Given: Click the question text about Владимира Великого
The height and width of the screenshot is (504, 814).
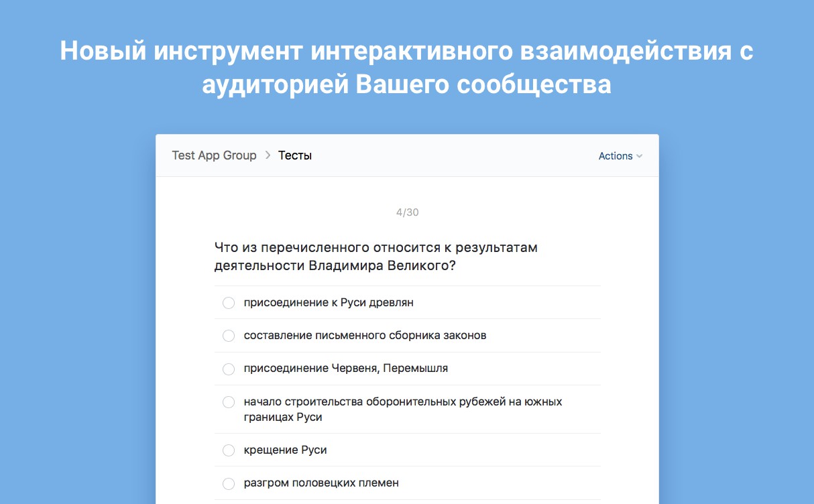Looking at the screenshot, I should click(x=376, y=257).
